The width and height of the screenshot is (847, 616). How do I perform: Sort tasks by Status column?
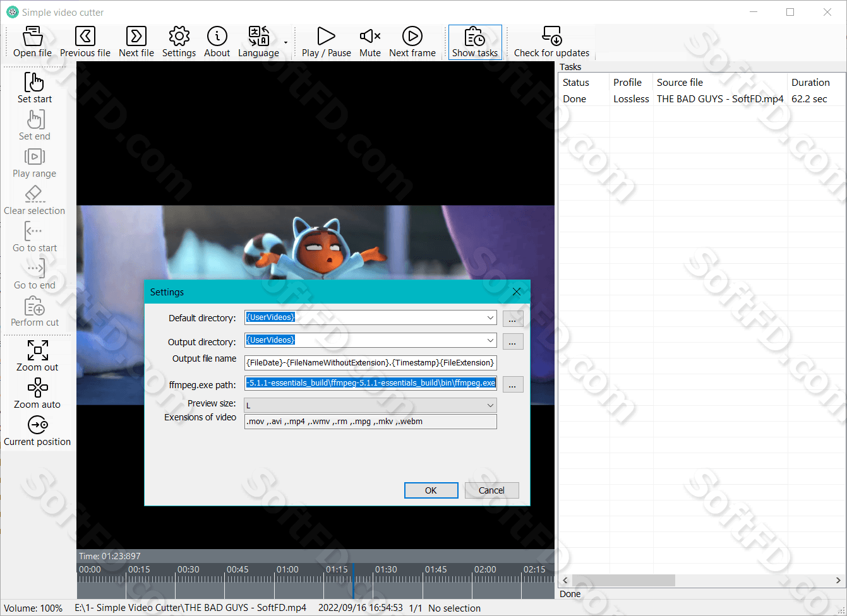pyautogui.click(x=584, y=83)
